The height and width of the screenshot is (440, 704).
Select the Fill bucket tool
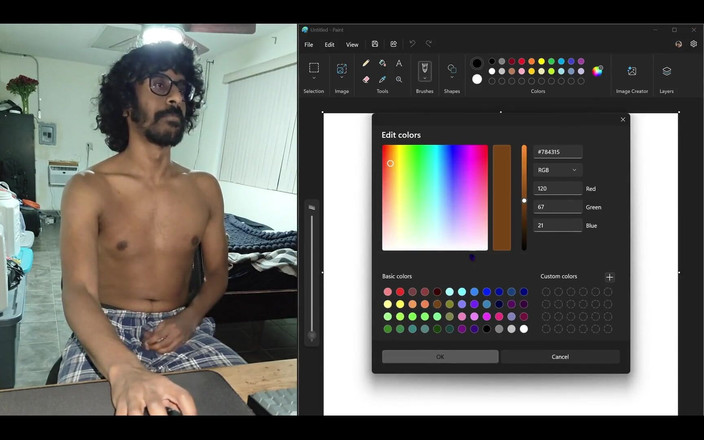coord(382,63)
